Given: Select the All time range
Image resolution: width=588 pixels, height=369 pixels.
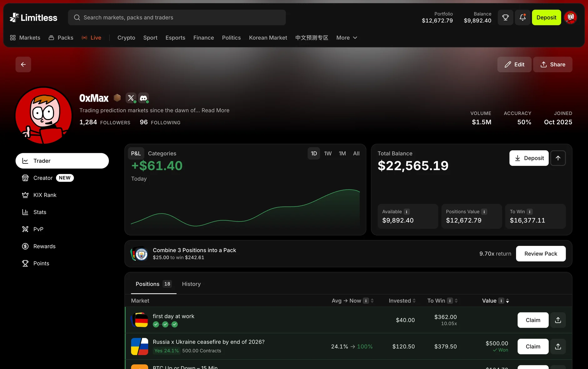Looking at the screenshot, I should coord(356,153).
